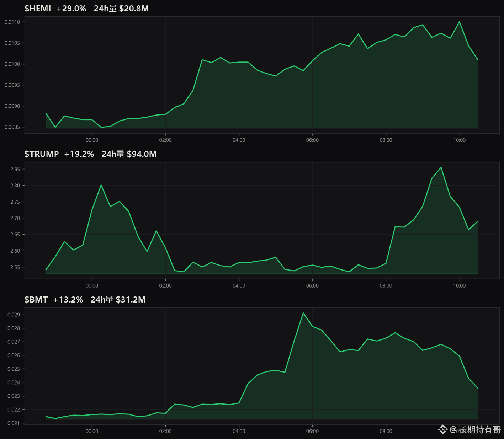Click the 0.0095 price axis label
Viewport: 504px width, 439px height.
click(x=12, y=85)
